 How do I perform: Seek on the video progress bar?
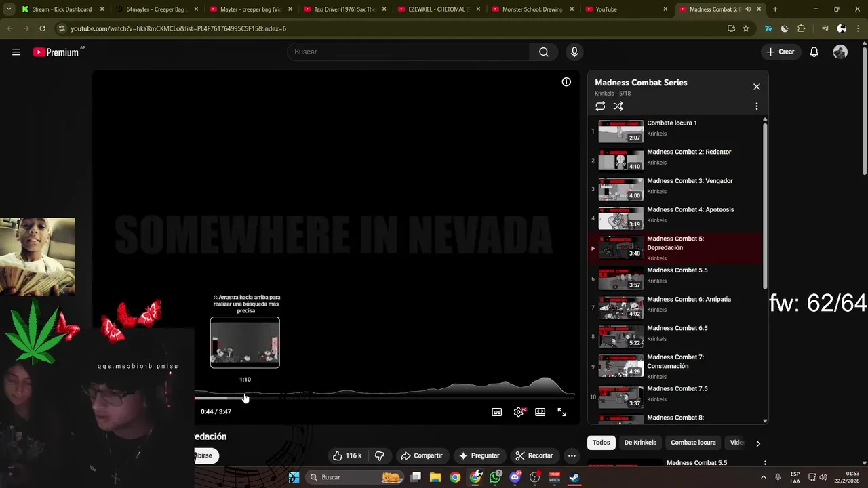(384, 398)
